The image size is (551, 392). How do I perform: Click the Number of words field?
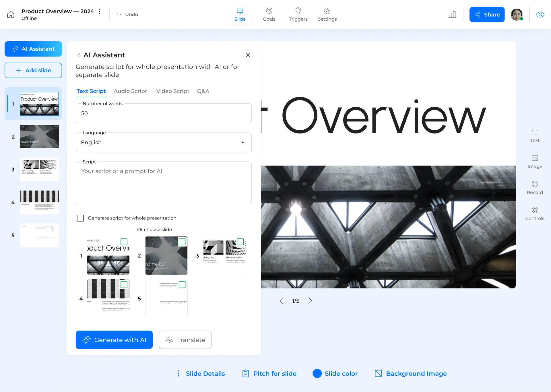click(164, 113)
